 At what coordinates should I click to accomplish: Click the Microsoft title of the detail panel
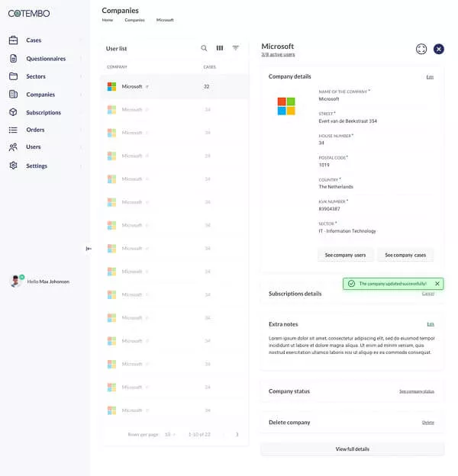coord(278,46)
